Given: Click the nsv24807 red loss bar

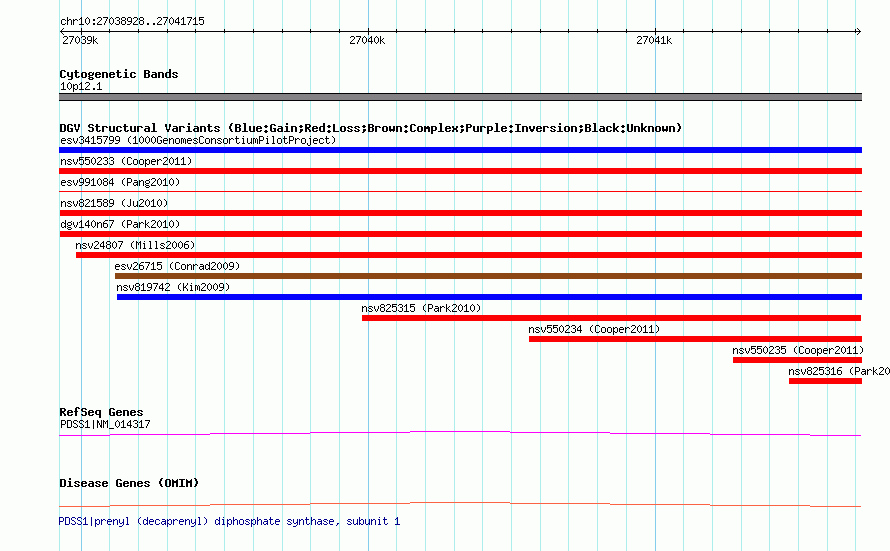Looking at the screenshot, I should point(469,255).
